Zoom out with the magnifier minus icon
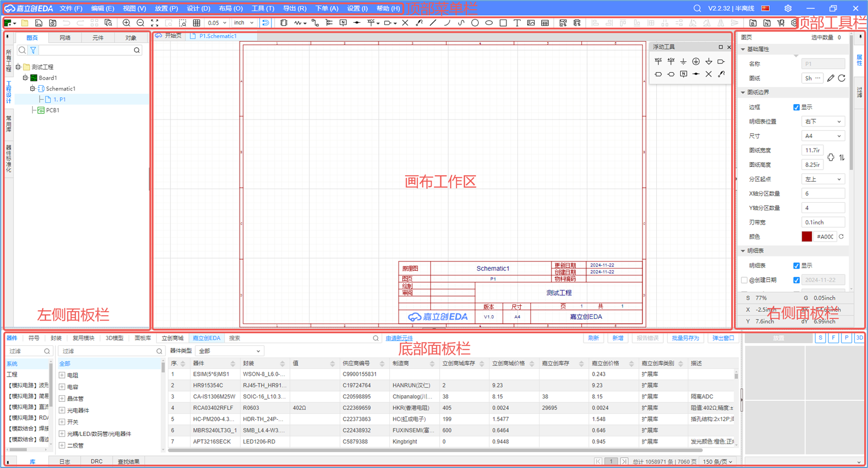Viewport: 868px width, 468px height. (x=141, y=23)
